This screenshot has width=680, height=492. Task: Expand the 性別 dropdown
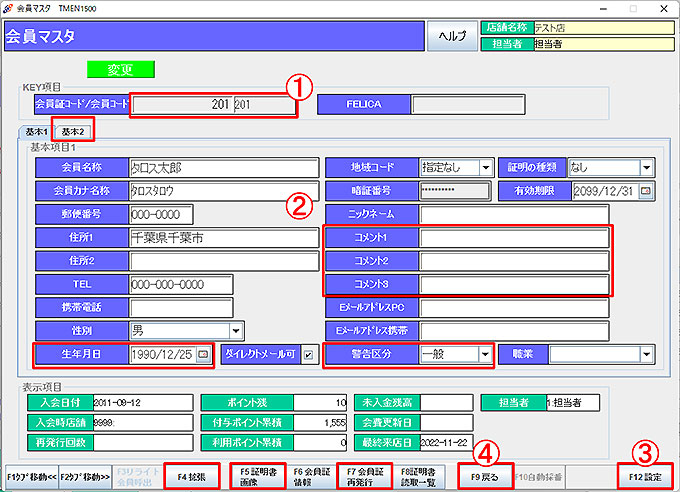pyautogui.click(x=236, y=330)
